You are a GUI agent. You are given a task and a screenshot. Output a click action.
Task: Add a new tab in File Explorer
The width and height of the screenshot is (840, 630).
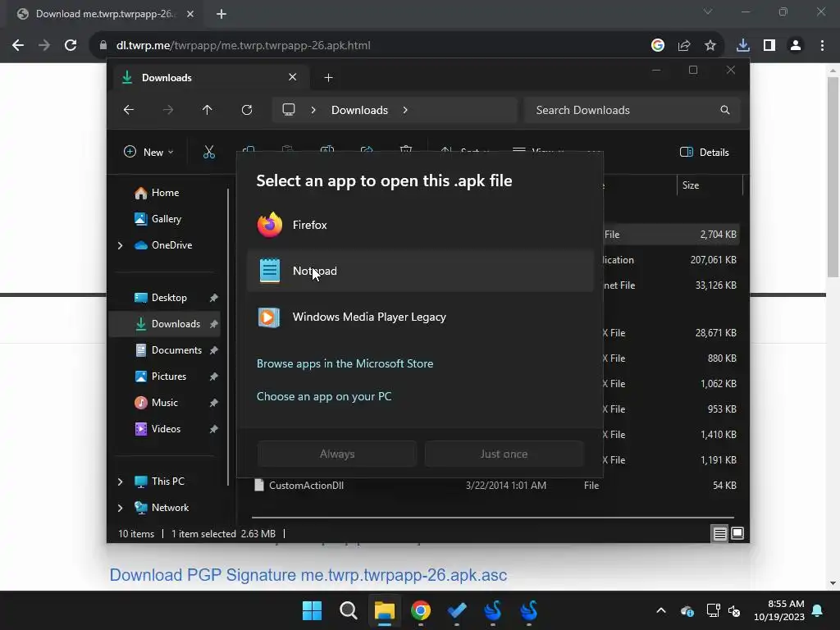[x=328, y=78]
